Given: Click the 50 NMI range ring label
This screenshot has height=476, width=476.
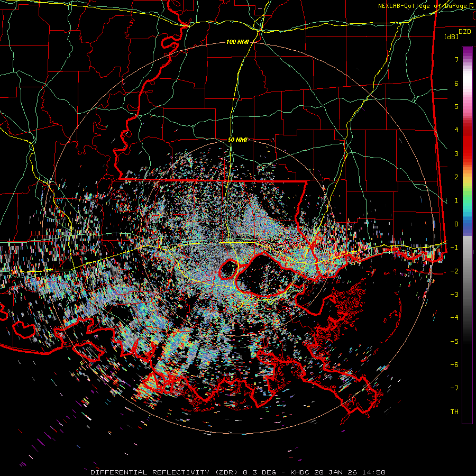Looking at the screenshot, I should pos(237,140).
